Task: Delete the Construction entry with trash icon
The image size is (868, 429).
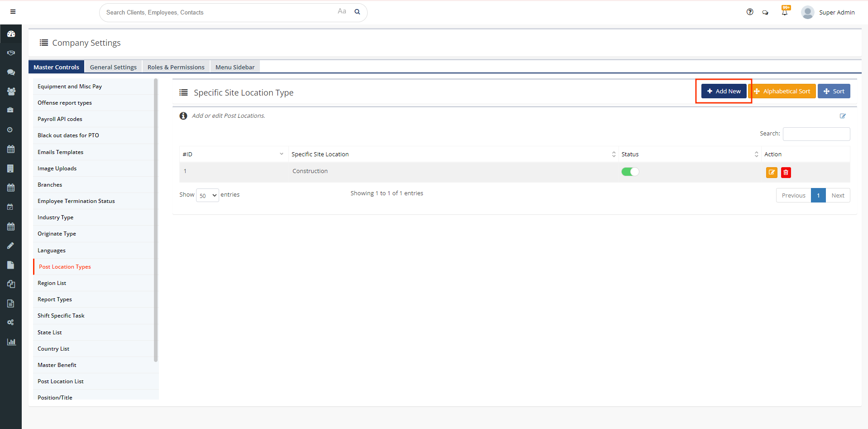Action: [x=786, y=173]
